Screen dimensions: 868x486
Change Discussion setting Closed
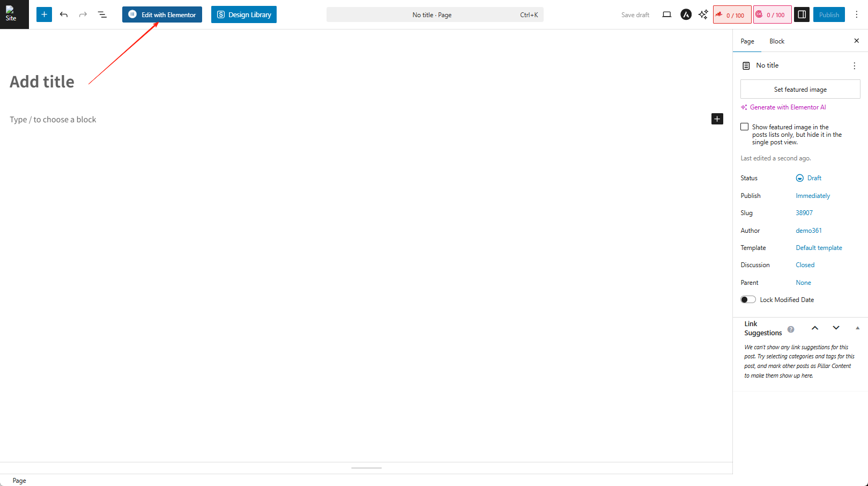805,265
